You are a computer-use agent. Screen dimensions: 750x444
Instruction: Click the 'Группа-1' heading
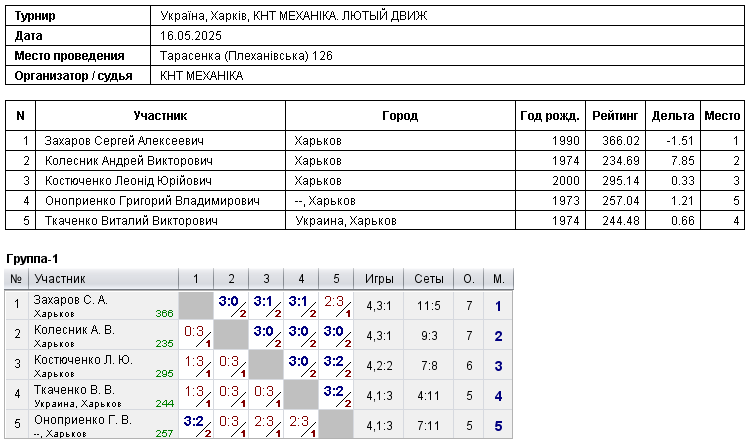pyautogui.click(x=32, y=259)
